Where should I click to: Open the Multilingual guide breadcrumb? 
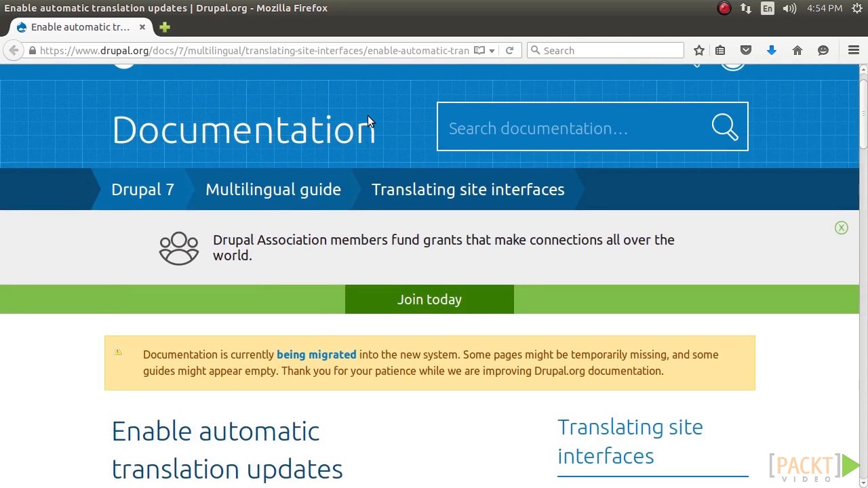click(273, 190)
